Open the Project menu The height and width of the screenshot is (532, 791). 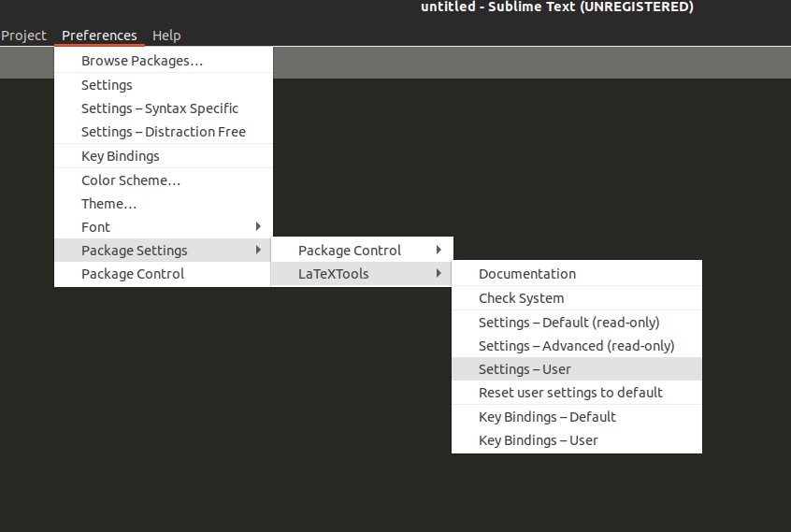click(x=23, y=36)
